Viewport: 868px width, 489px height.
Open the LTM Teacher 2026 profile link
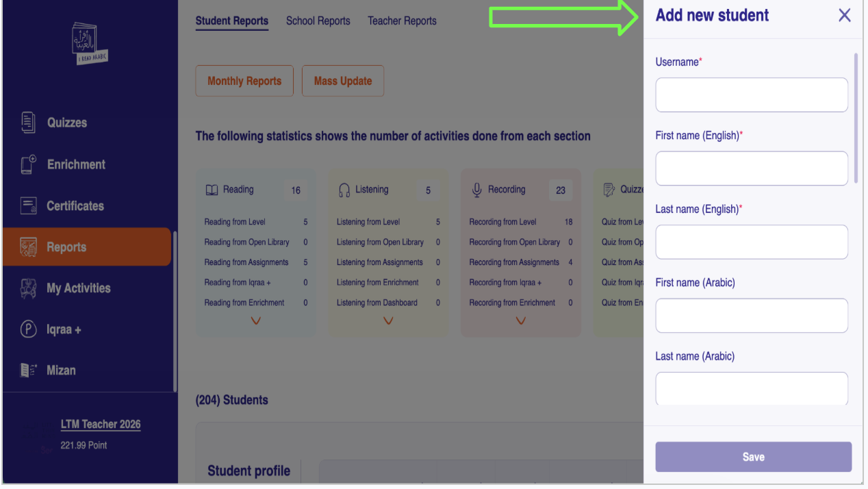pyautogui.click(x=101, y=424)
